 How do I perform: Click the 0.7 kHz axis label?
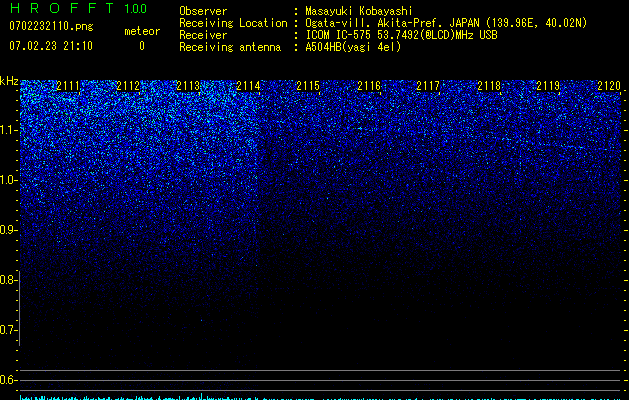click(x=9, y=330)
